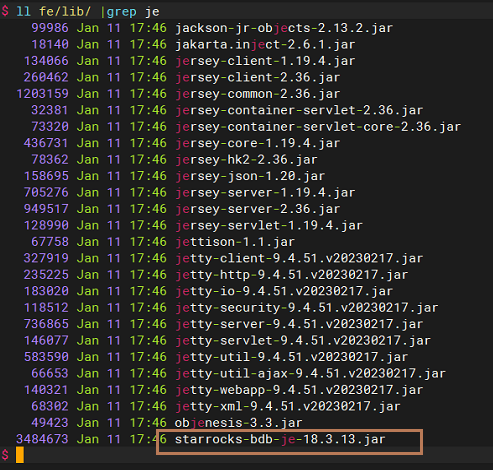Select starrocks-bdb-je-18.3.13.jar filename
Viewport: 493px width, 470px height.
tap(280, 439)
